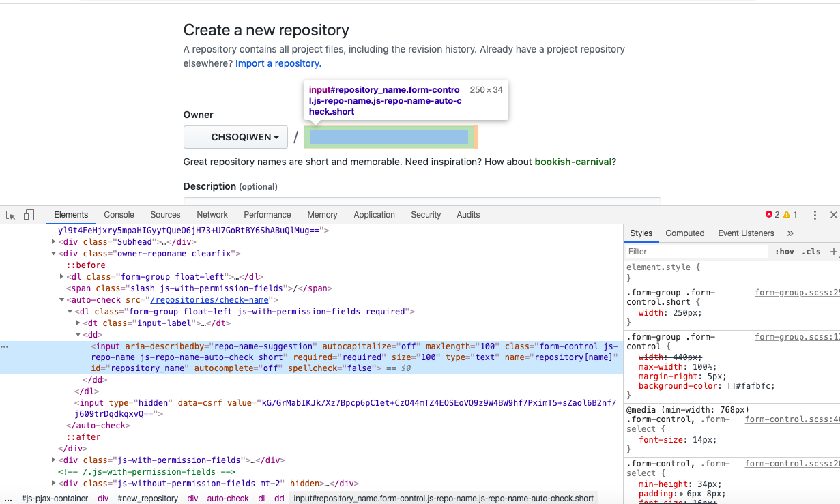This screenshot has height=504, width=840.
Task: Open the Network tab
Action: coord(212,215)
